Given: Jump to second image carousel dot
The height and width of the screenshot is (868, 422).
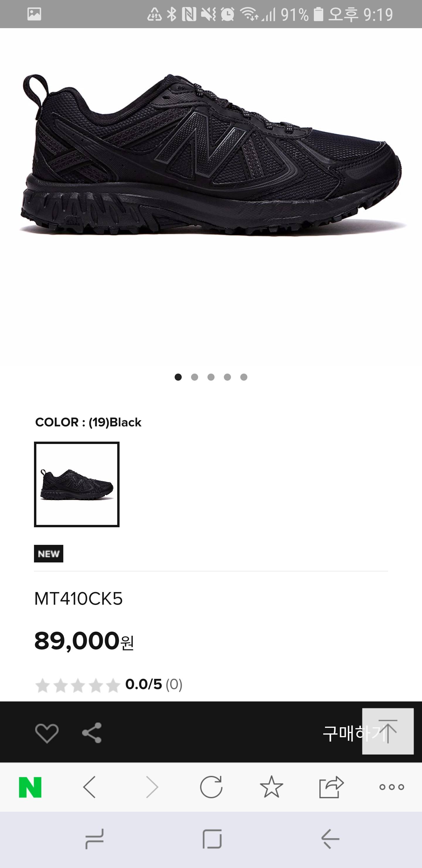Looking at the screenshot, I should tap(195, 377).
